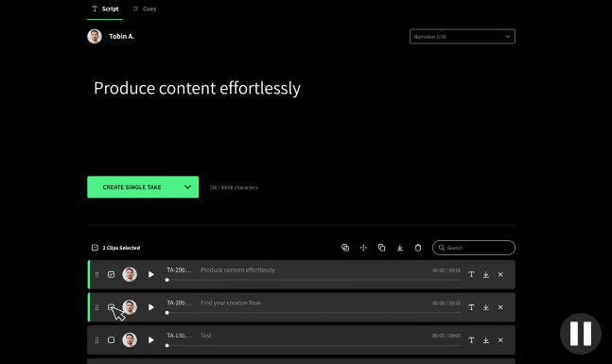Click the 'Find your creative flow' clip text
This screenshot has width=612, height=364.
[x=230, y=303]
